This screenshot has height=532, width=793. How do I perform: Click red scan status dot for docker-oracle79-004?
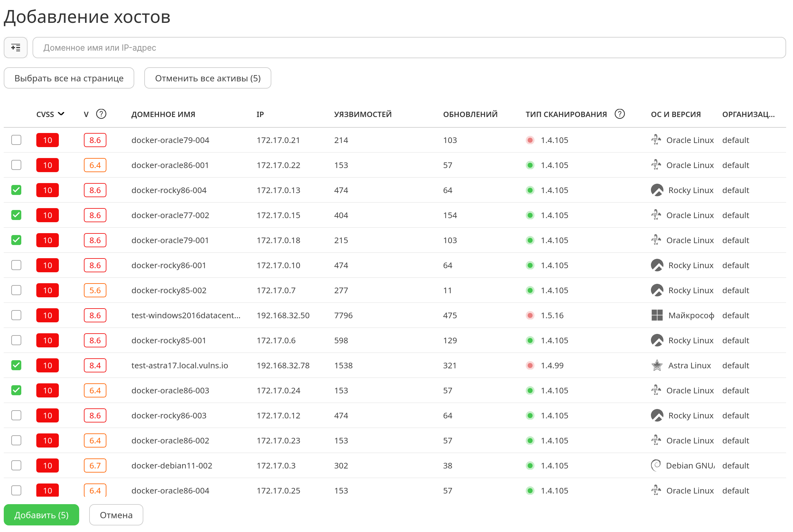(x=530, y=140)
